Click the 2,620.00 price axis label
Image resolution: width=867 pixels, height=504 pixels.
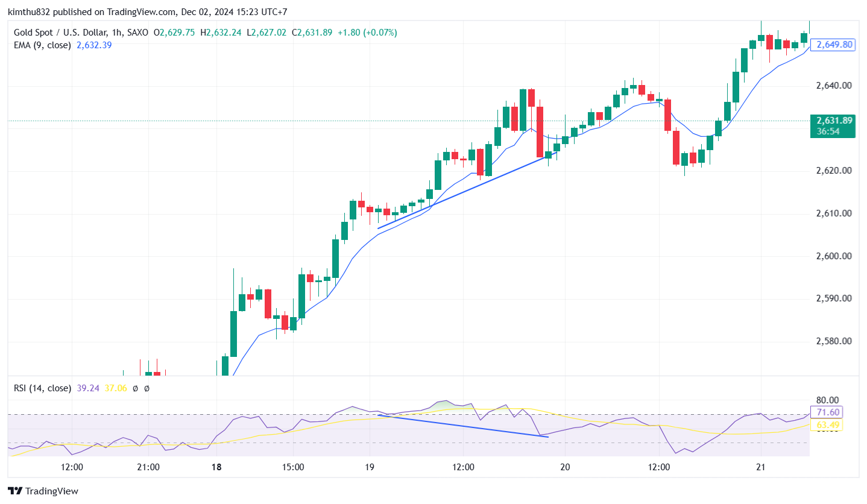tap(834, 171)
